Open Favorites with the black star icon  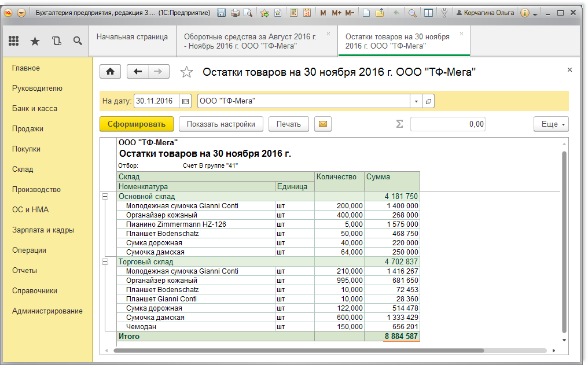35,41
